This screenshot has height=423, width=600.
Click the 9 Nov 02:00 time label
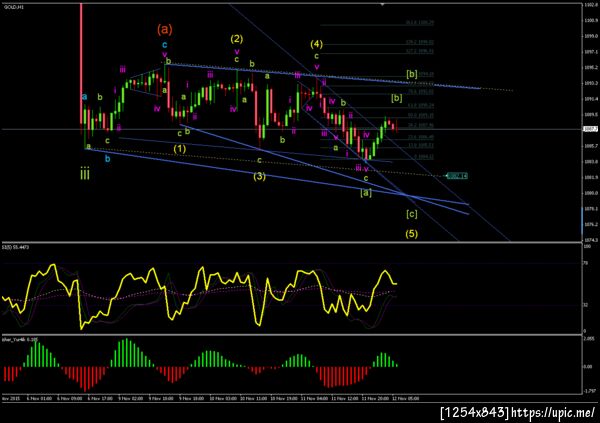click(x=130, y=399)
